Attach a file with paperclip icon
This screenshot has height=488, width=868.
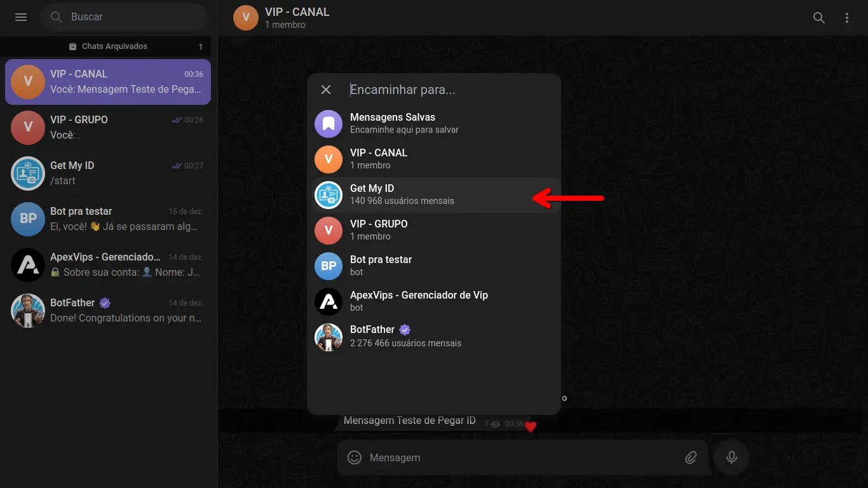(691, 457)
